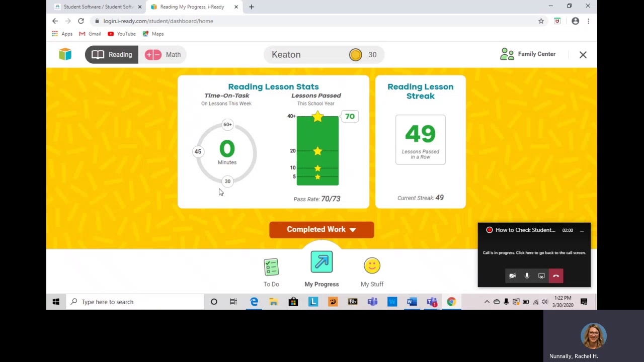644x362 pixels.
Task: Go back in browser history
Action: 55,21
